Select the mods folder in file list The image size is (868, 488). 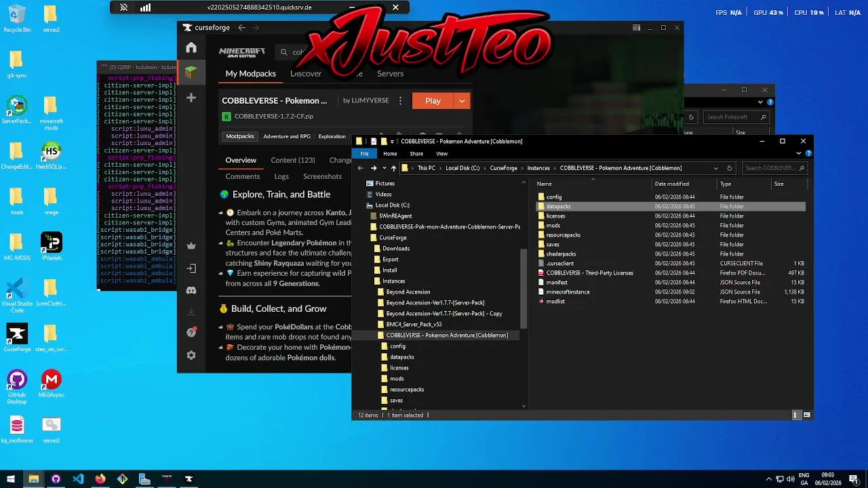point(553,225)
